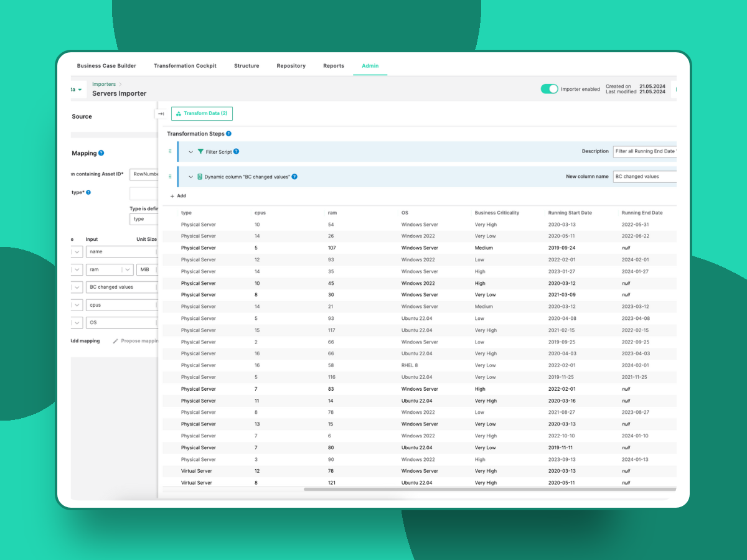Open Transformation Cockpit tab

click(x=185, y=66)
